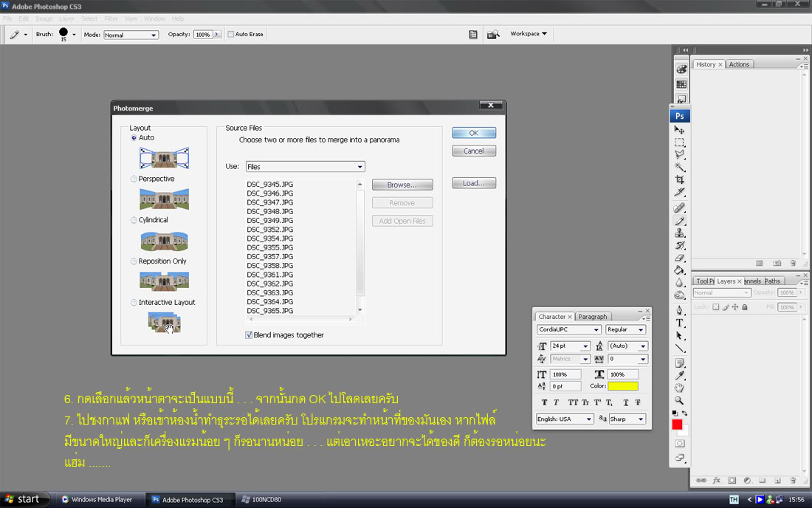Open the Layers tab
Screen dimensions: 812x508
(x=726, y=281)
